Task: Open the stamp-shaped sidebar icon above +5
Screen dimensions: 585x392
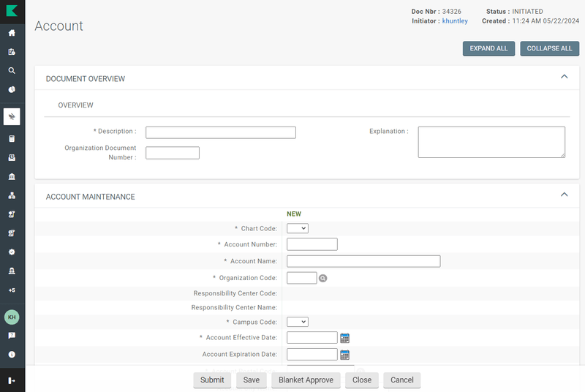Action: tap(12, 271)
